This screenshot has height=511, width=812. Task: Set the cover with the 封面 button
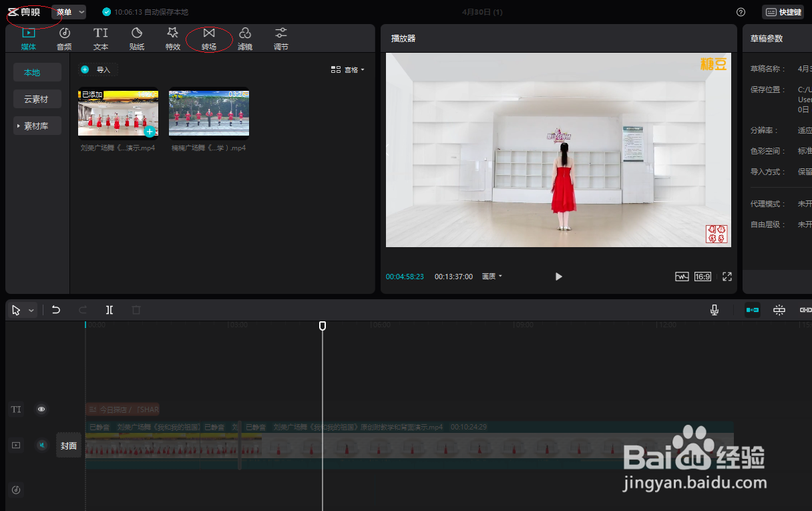coord(69,446)
